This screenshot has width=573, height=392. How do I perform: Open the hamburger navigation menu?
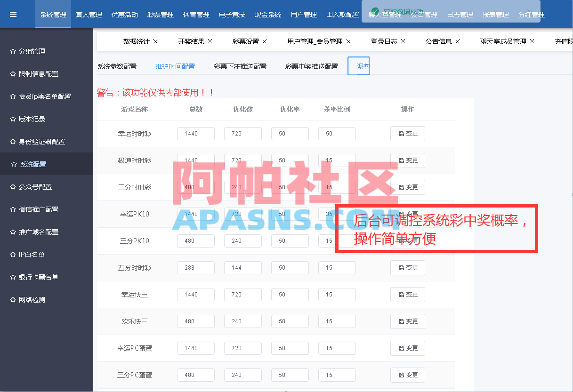[x=13, y=13]
